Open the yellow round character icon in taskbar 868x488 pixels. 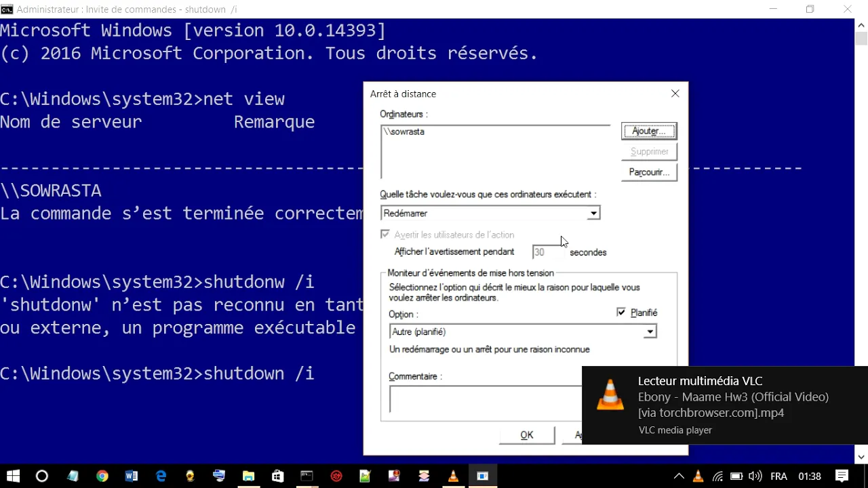(x=190, y=476)
